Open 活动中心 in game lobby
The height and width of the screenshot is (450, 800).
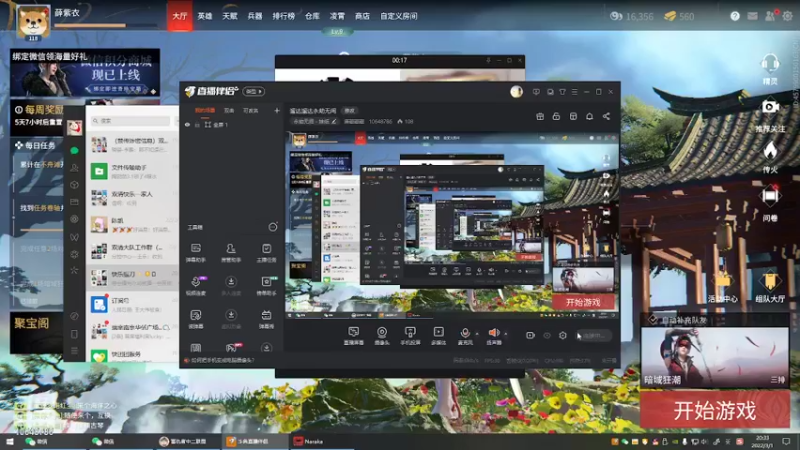click(722, 287)
